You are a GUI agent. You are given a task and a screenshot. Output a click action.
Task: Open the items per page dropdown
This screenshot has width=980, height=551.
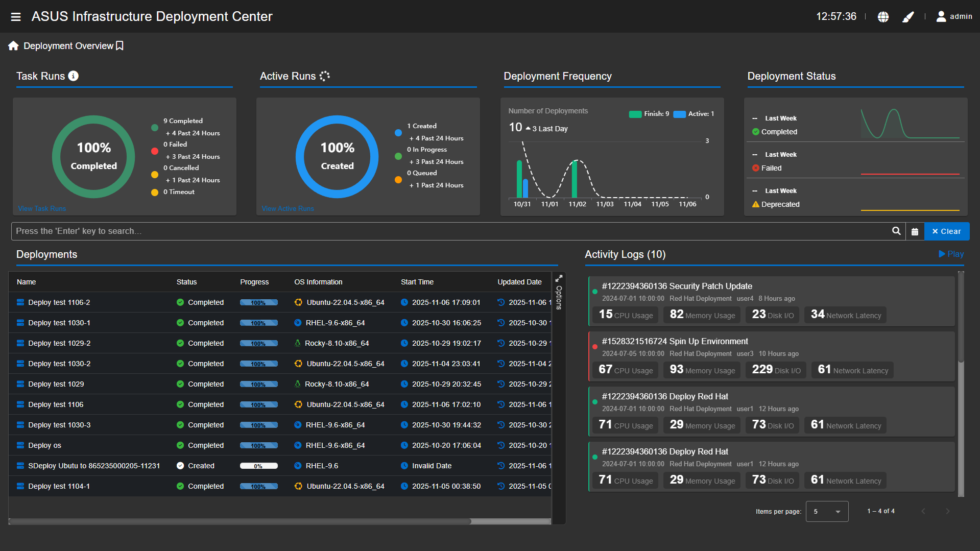[827, 511]
